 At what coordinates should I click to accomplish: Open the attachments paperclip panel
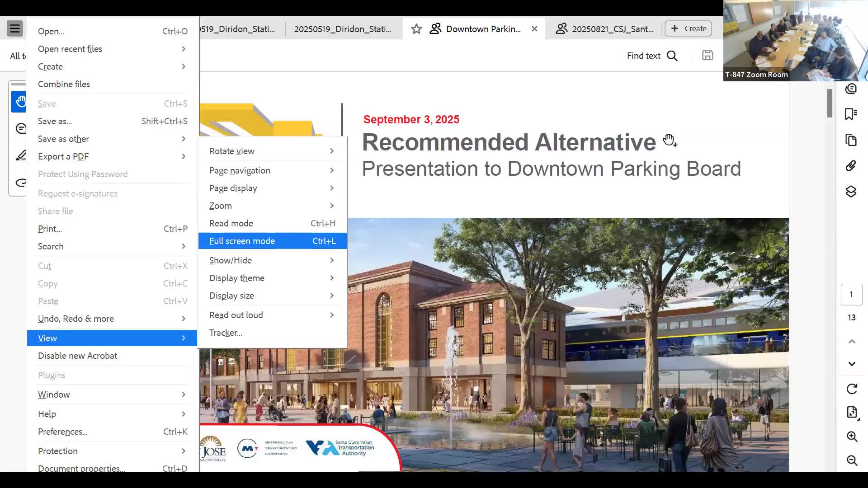click(x=851, y=166)
